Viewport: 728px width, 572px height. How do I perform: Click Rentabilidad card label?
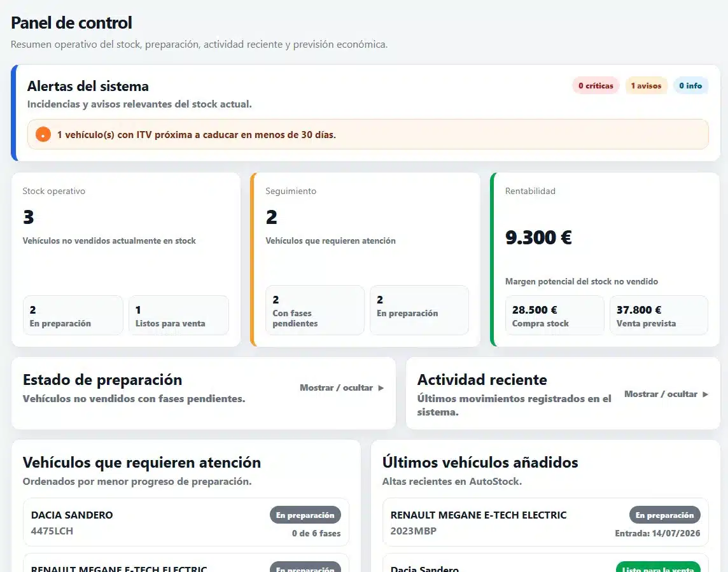[x=530, y=191]
